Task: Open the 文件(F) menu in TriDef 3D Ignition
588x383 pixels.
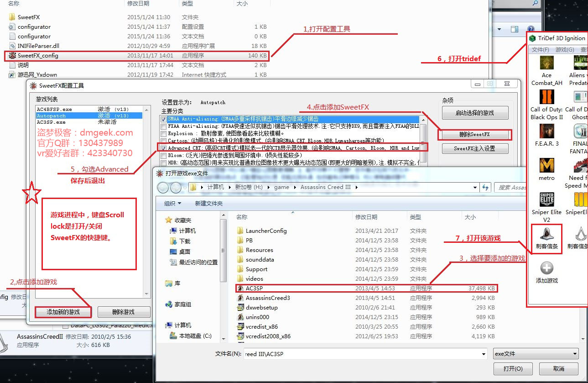Action: (541, 49)
